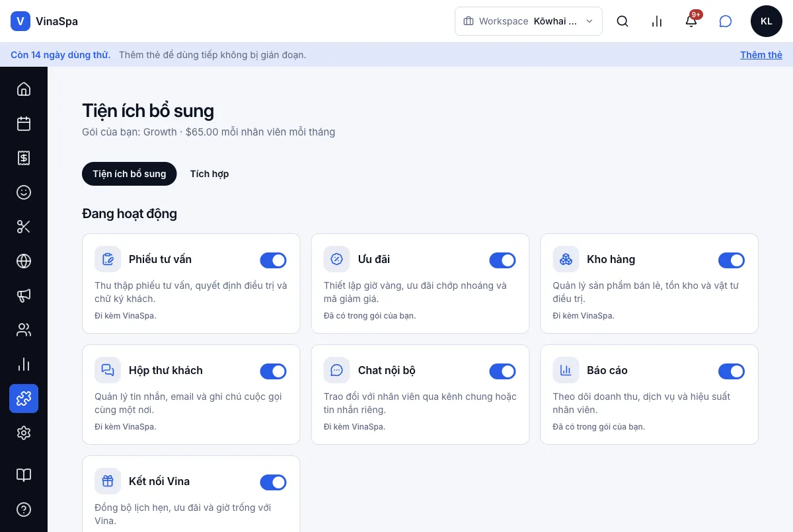
Task: Open the settings gear in sidebar
Action: pyautogui.click(x=24, y=433)
